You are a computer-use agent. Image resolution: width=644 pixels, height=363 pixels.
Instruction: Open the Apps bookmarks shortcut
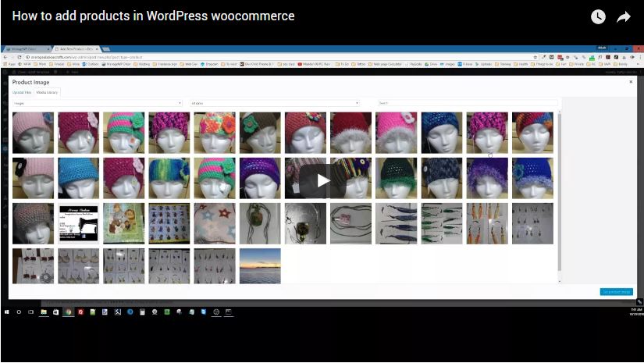(x=9, y=64)
